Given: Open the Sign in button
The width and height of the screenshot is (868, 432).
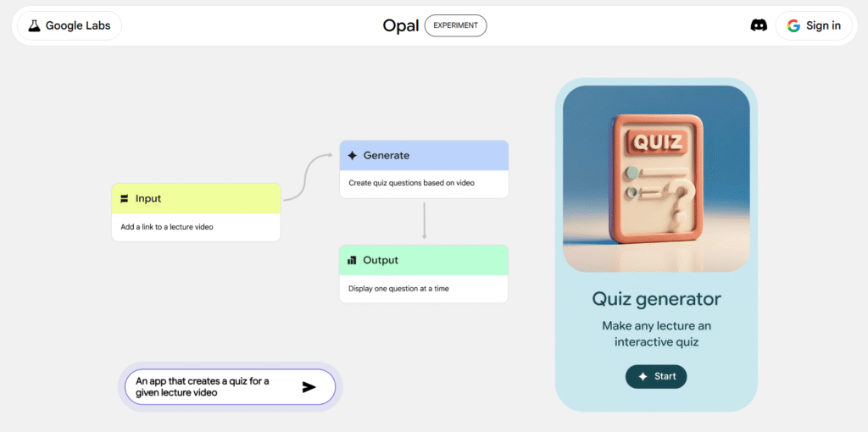Looking at the screenshot, I should 814,25.
